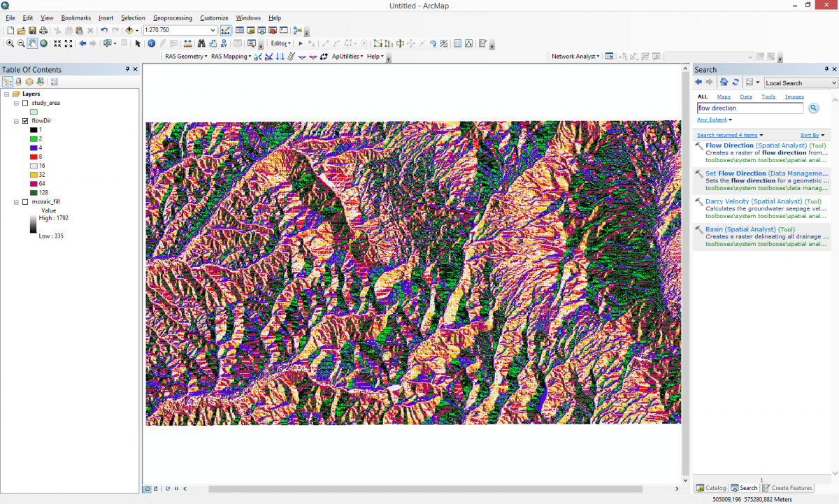
Task: Click the red color swatch for value 8
Action: point(34,157)
